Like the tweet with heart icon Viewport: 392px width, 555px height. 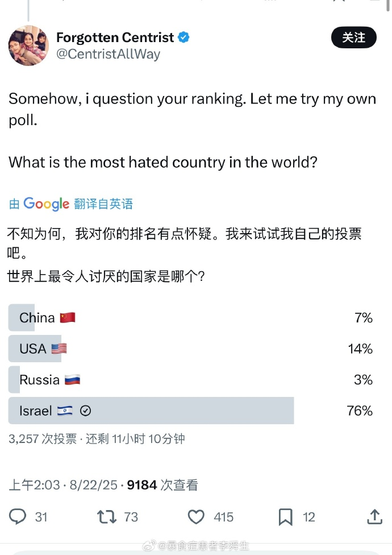coord(196,517)
